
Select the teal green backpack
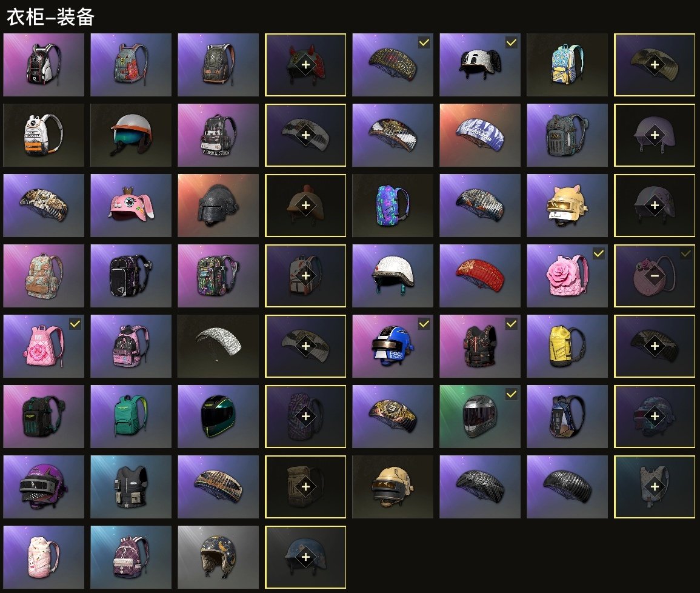coord(131,416)
